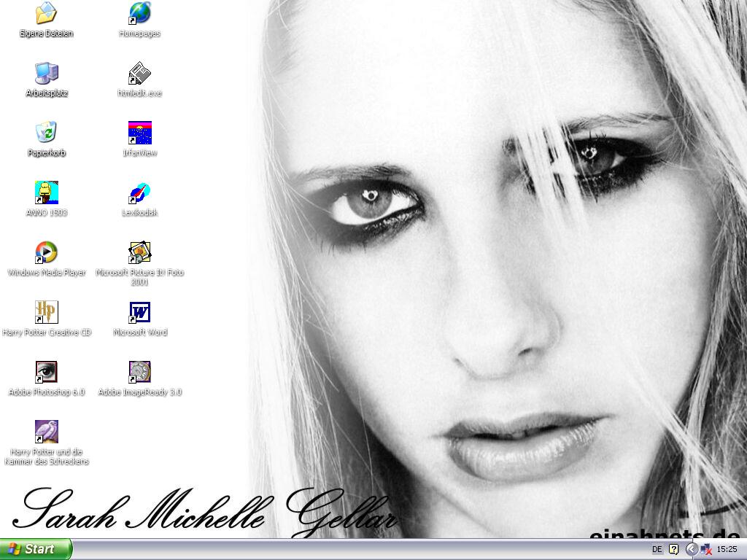The width and height of the screenshot is (747, 560).
Task: Expand hidden tray icons with the arrow
Action: 692,550
